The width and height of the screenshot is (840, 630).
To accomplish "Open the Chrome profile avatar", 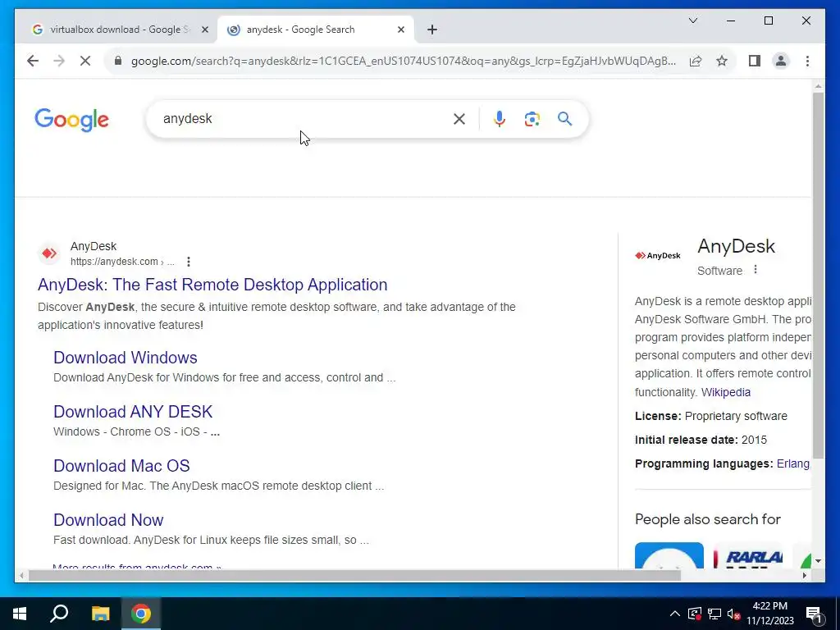I will pos(781,61).
